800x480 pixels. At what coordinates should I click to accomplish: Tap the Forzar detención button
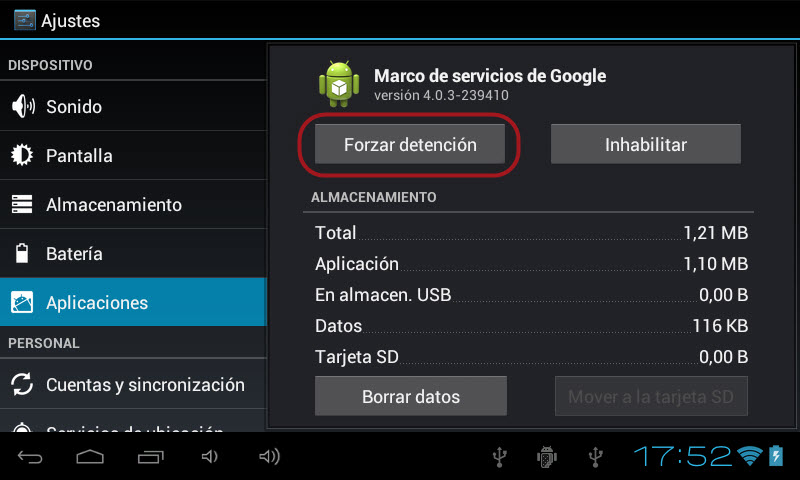point(410,144)
